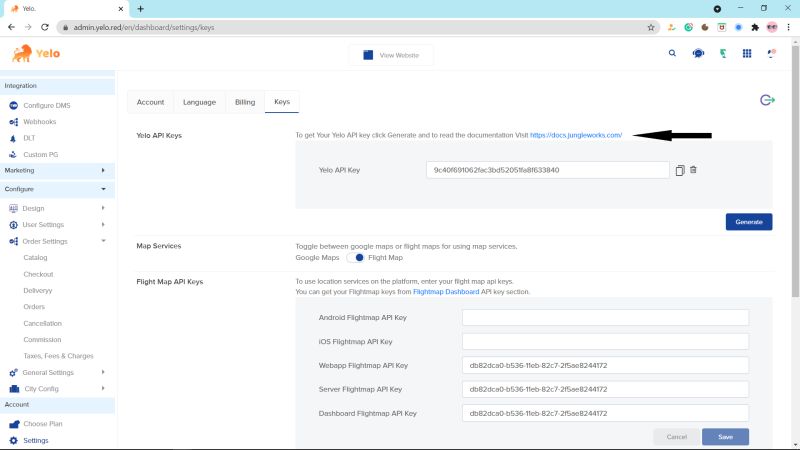Switch to the Billing tab

[245, 102]
